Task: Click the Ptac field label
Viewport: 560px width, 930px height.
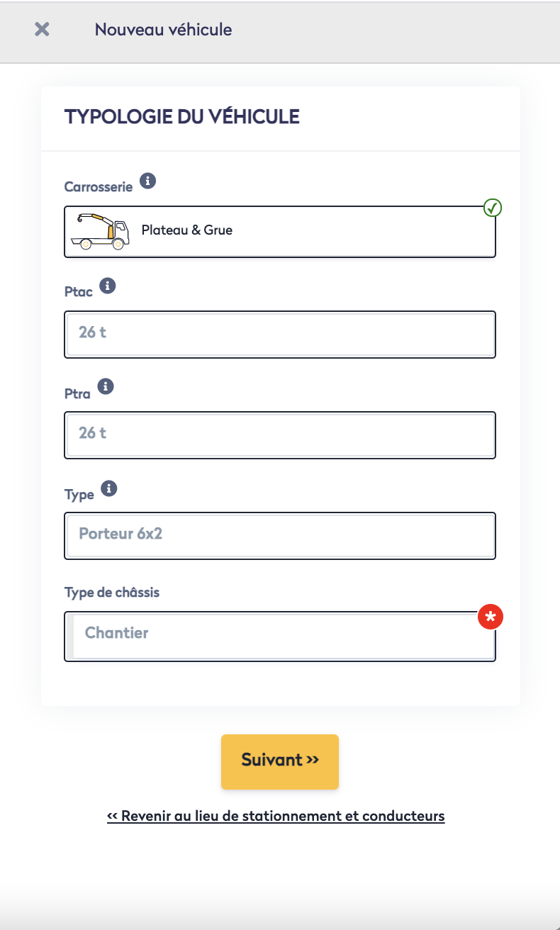Action: (79, 292)
